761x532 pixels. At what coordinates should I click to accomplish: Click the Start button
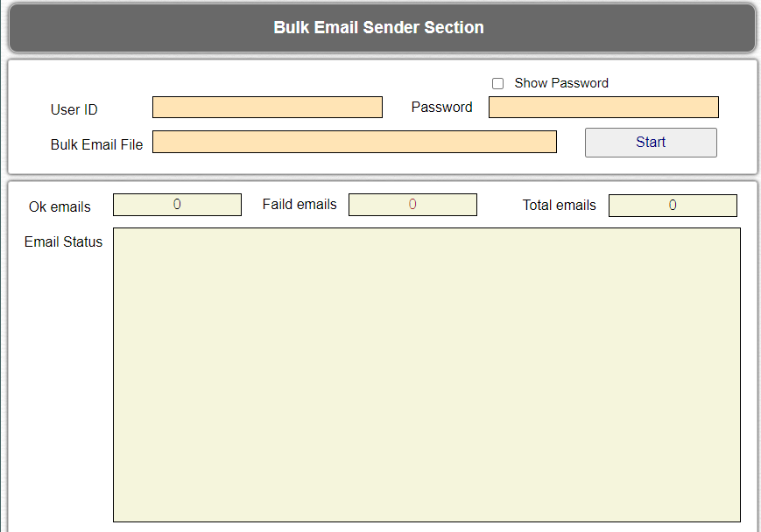(x=651, y=143)
